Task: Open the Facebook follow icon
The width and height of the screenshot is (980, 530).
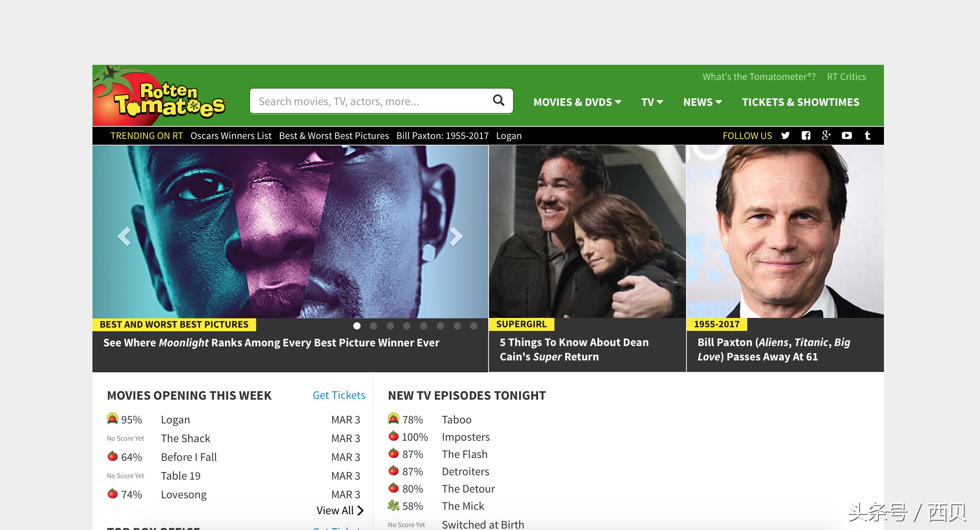Action: (x=806, y=135)
